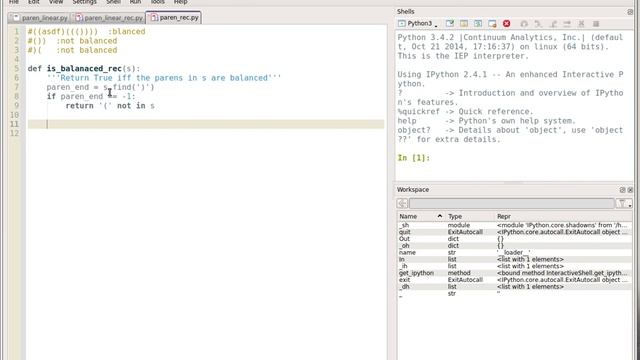Click the docstring on line 6
Viewport: 640px width, 360px height.
point(164,78)
